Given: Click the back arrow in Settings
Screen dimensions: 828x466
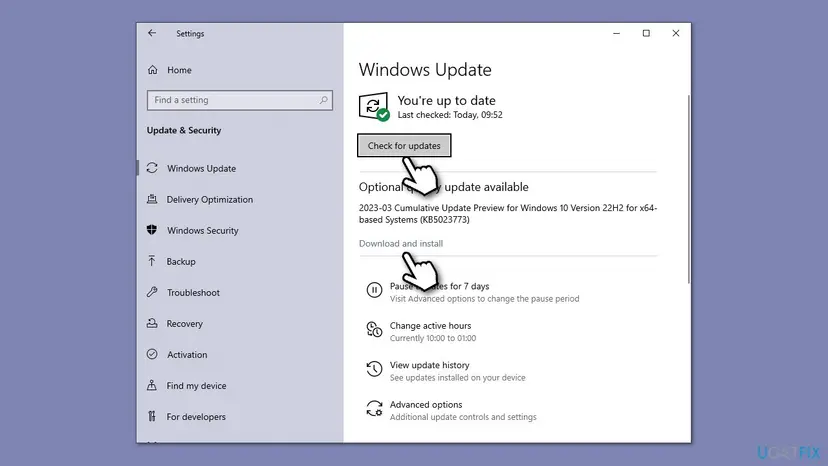Looking at the screenshot, I should tap(152, 33).
